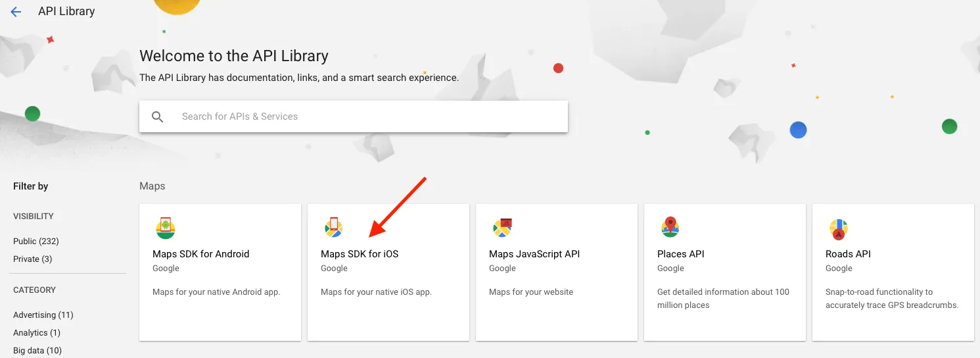This screenshot has width=980, height=358.
Task: Open the Maps JavaScript API title
Action: coord(534,254)
